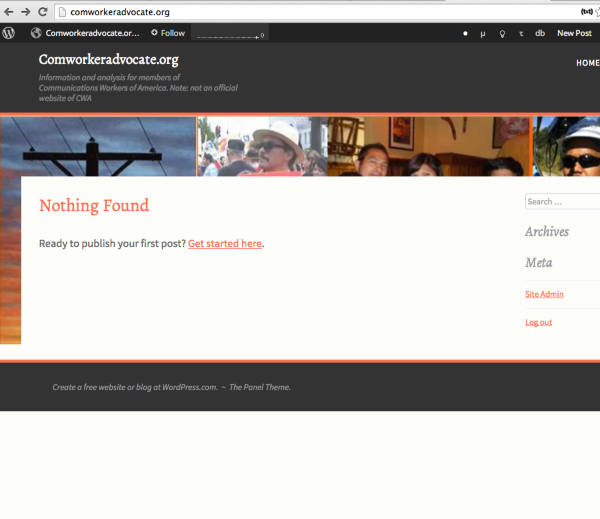Image resolution: width=600 pixels, height=519 pixels.
Task: Click the telephone pole header image
Action: coord(98,147)
